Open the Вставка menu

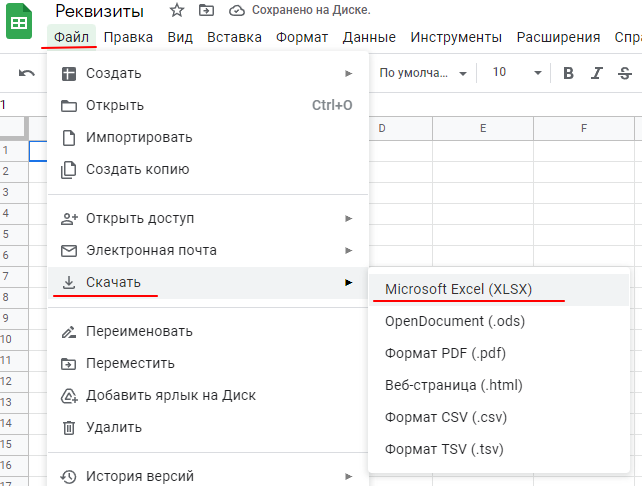234,37
